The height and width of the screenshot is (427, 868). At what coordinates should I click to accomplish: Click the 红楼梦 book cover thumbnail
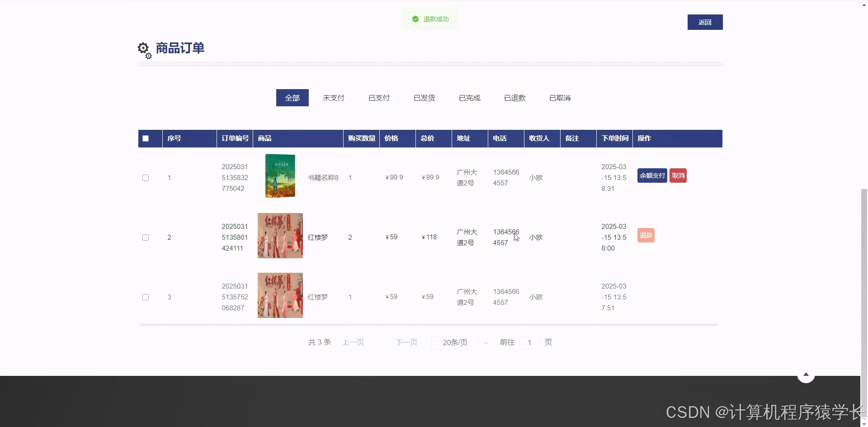click(x=280, y=235)
